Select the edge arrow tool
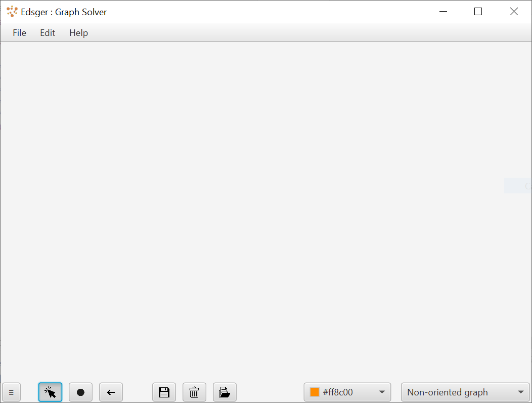 coord(111,392)
